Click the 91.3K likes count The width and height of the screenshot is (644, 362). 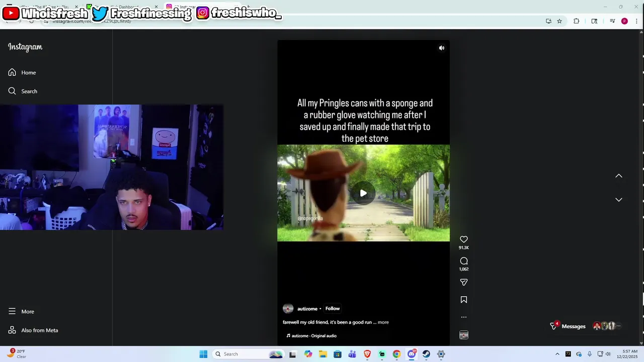[464, 248]
